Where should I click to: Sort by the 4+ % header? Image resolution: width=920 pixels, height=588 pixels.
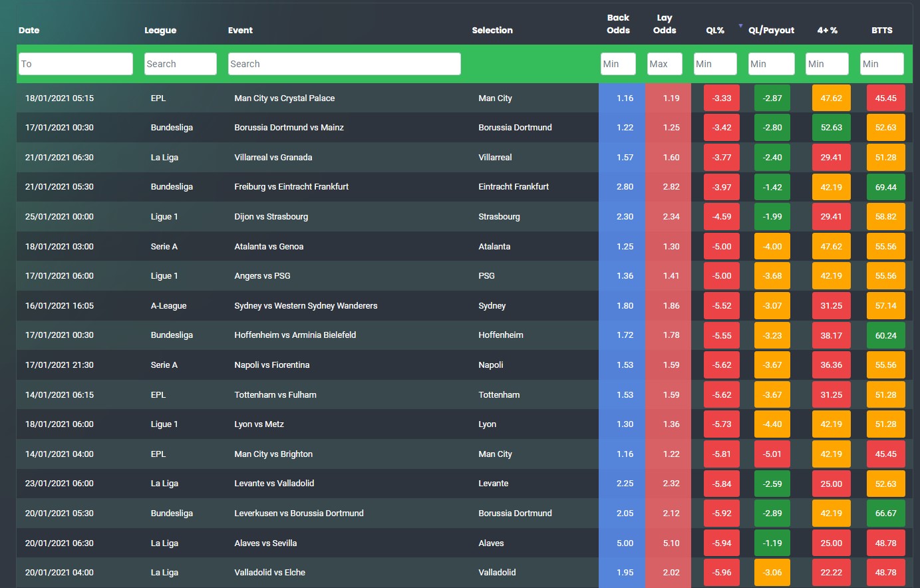pyautogui.click(x=828, y=30)
